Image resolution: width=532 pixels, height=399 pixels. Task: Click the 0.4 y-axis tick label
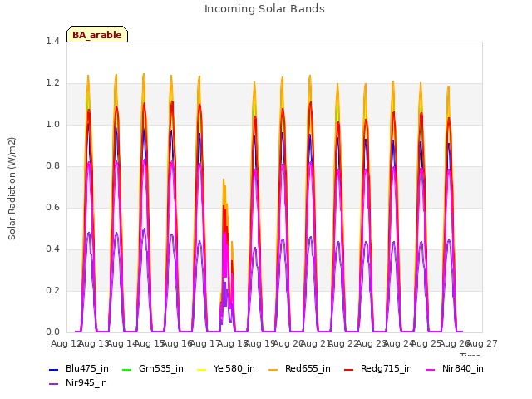tap(52, 249)
